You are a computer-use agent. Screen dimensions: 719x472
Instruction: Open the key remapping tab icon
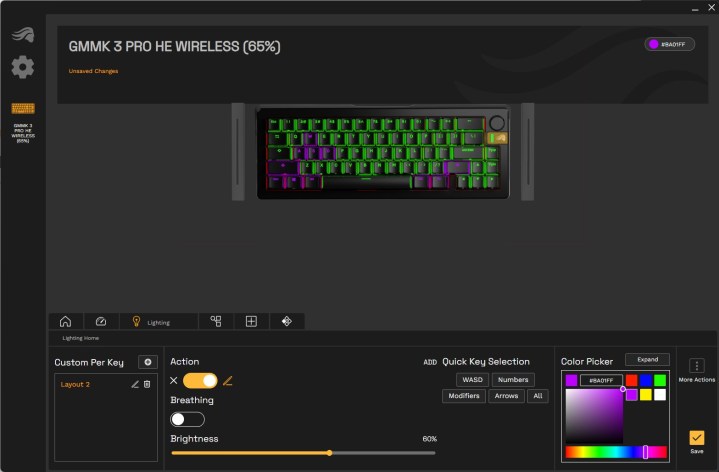pyautogui.click(x=216, y=321)
